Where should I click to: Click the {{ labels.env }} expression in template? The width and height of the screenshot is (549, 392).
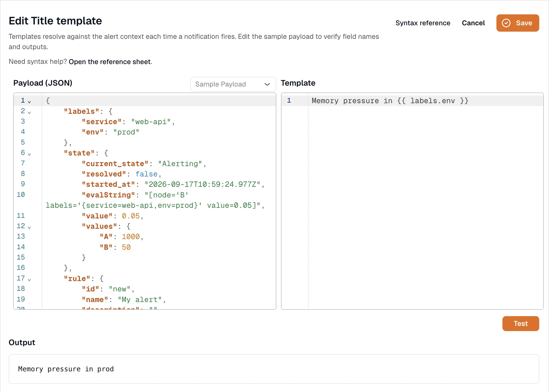tap(433, 101)
